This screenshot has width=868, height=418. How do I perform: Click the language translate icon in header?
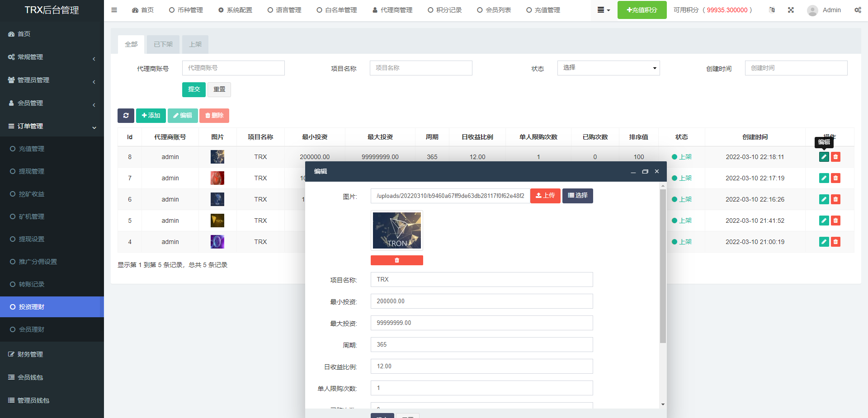[x=772, y=10]
